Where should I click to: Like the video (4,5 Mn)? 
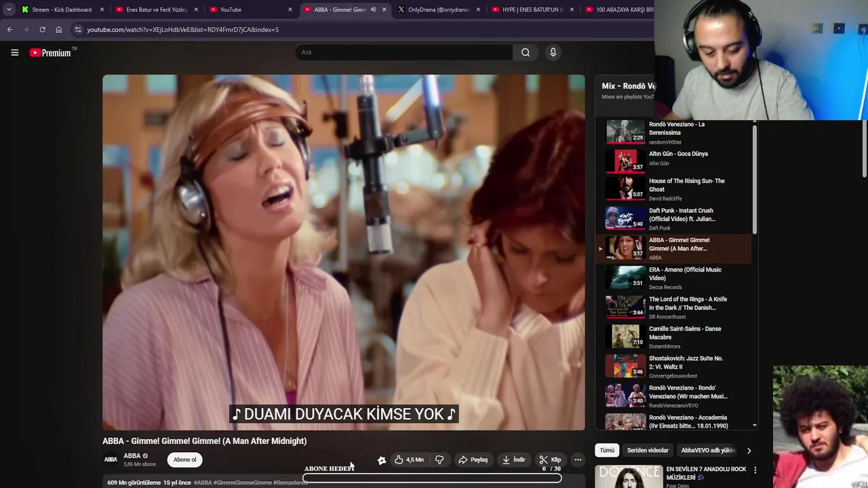(x=409, y=460)
